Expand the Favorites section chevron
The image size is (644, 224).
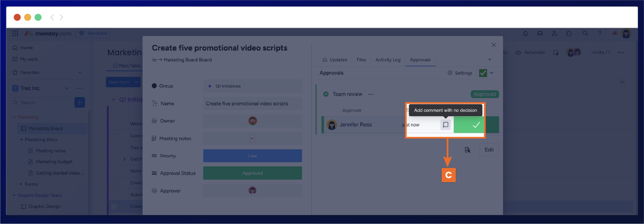click(80, 72)
